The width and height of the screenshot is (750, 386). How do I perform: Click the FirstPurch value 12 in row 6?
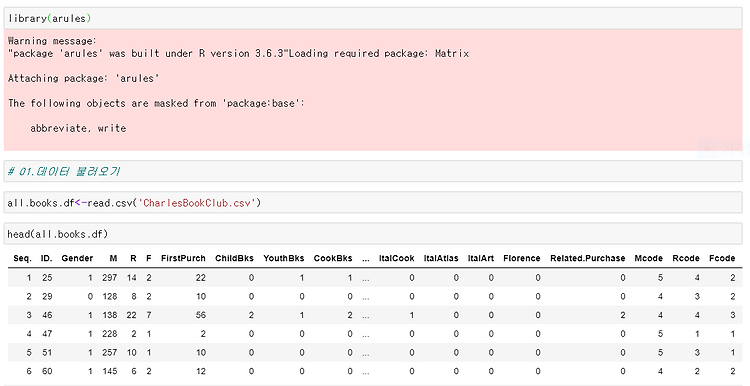(200, 371)
